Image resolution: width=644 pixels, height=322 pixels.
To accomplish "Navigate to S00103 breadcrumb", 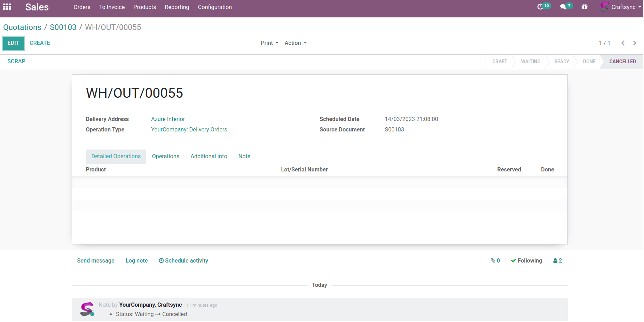I will (x=63, y=27).
